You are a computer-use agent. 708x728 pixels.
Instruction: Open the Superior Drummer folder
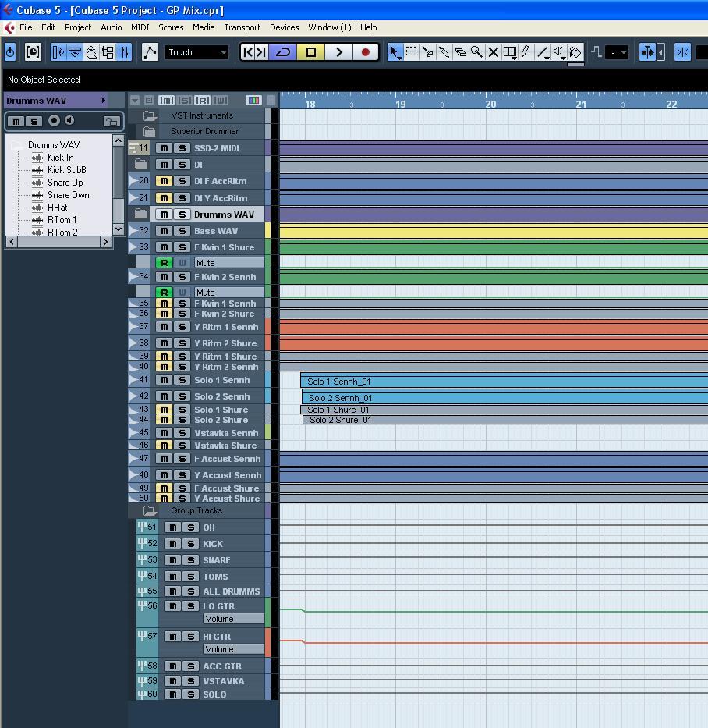[150, 131]
